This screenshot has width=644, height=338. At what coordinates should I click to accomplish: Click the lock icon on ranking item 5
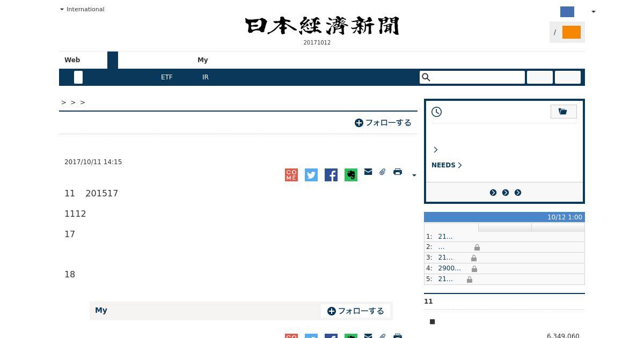coord(470,280)
